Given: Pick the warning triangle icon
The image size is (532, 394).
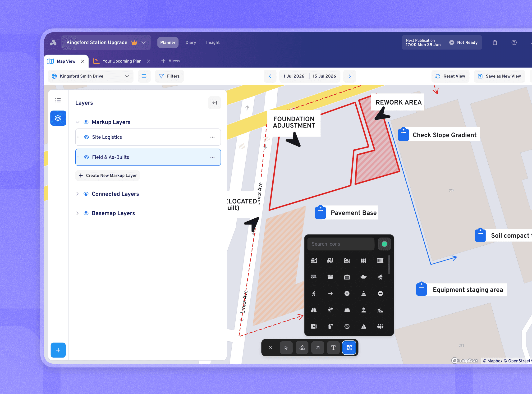Looking at the screenshot, I should (363, 326).
